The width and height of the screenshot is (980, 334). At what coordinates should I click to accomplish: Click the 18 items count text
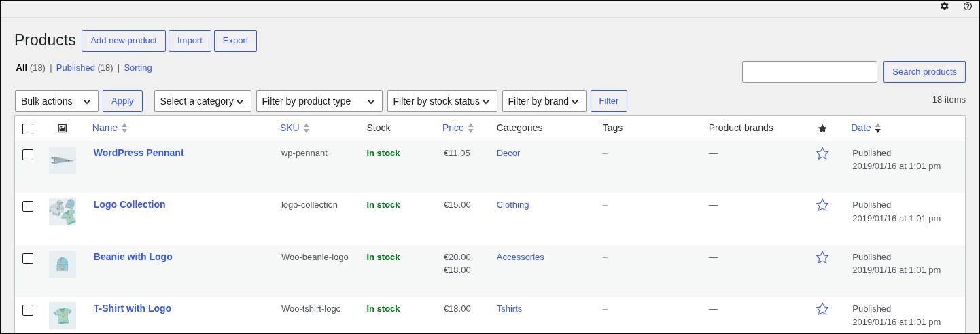click(949, 100)
